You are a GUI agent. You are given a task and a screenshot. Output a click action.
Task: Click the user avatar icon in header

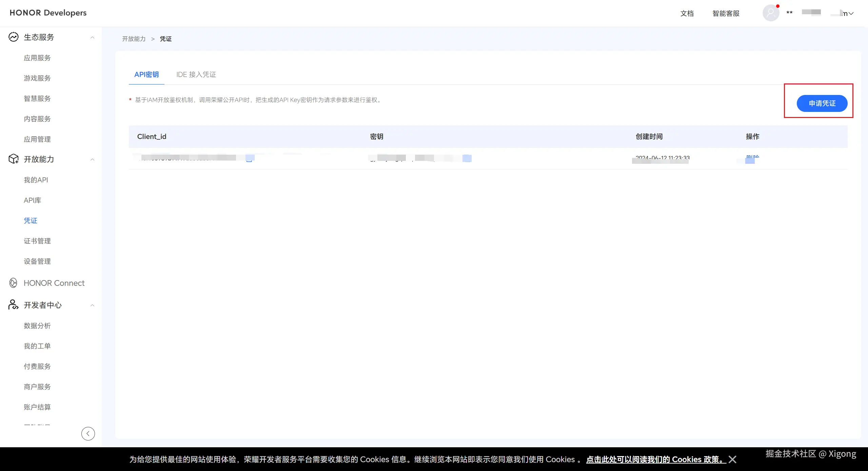771,13
